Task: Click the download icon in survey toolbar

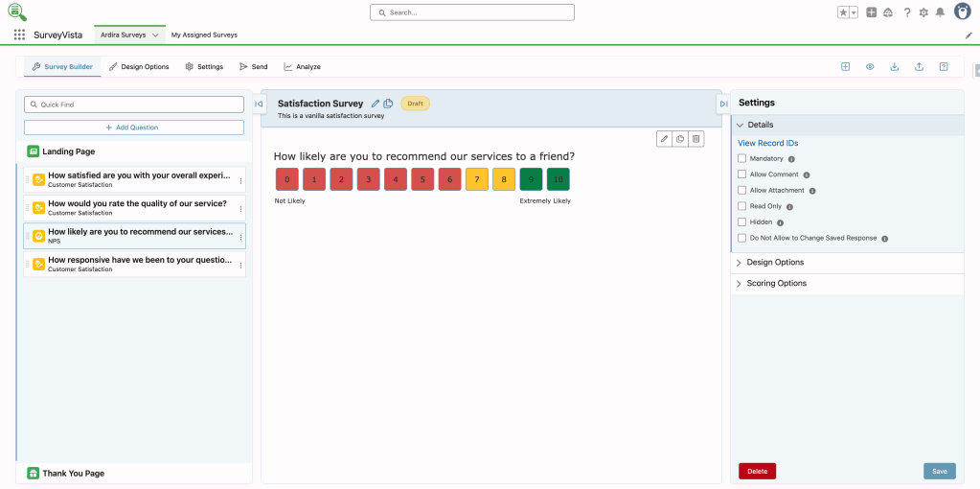Action: pyautogui.click(x=895, y=67)
